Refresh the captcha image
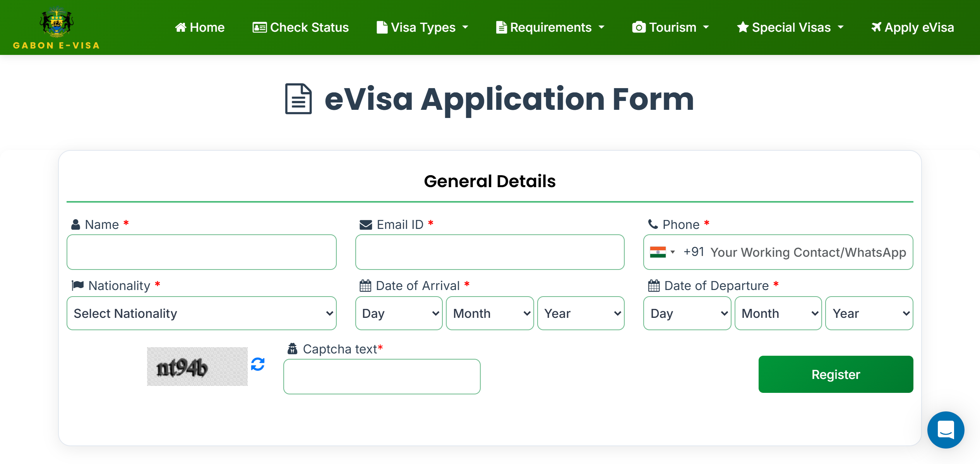Screen dimensions: 980x464 tap(258, 364)
